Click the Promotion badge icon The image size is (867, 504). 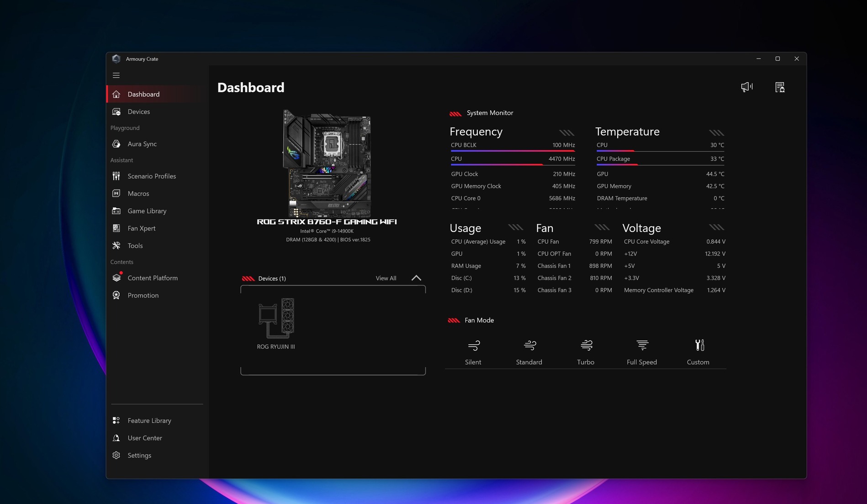[116, 295]
